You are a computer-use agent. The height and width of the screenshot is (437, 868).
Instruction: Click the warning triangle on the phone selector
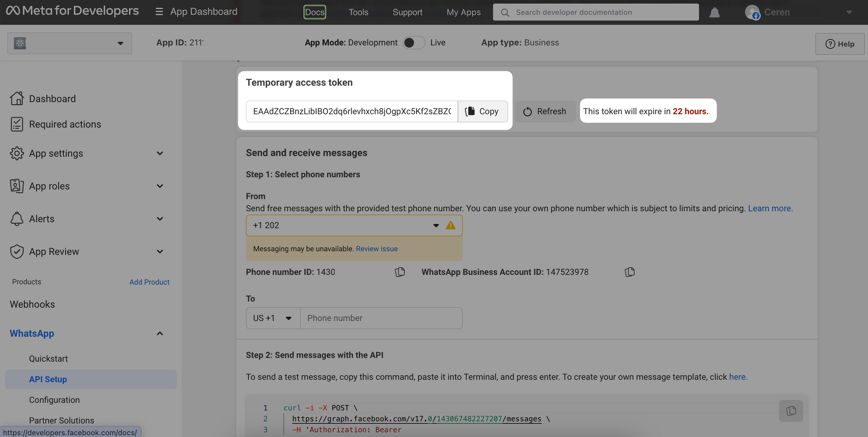click(450, 225)
